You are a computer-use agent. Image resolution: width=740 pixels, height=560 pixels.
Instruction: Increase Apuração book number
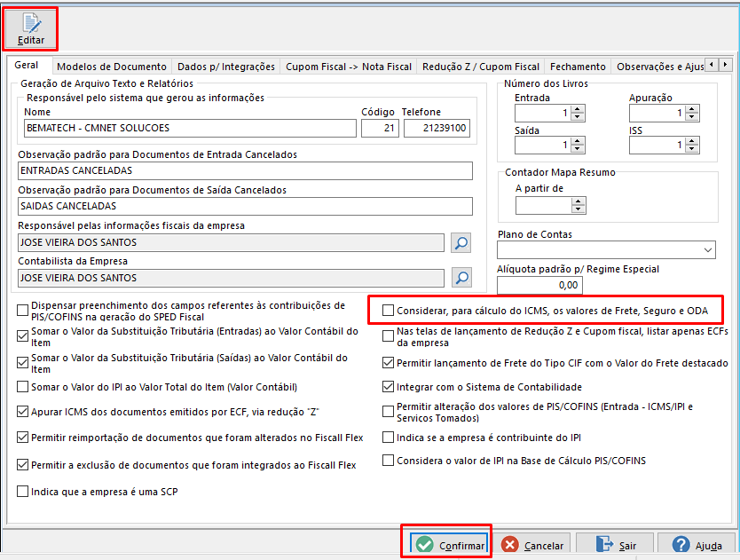(692, 109)
